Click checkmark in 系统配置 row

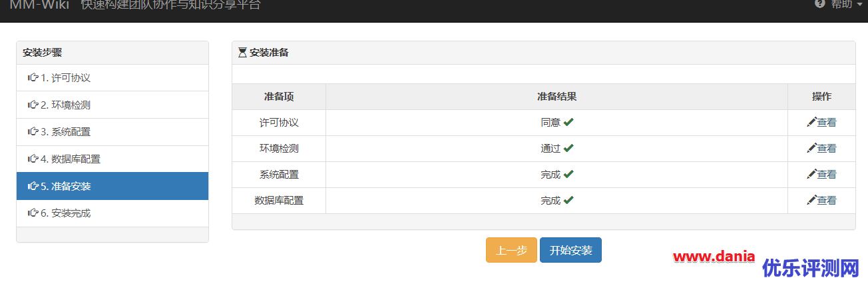tap(568, 174)
